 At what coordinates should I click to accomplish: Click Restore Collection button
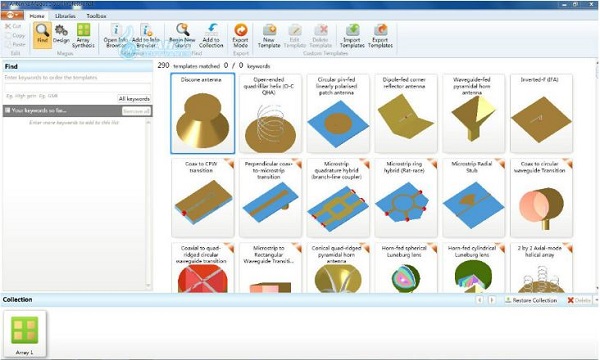[x=530, y=300]
